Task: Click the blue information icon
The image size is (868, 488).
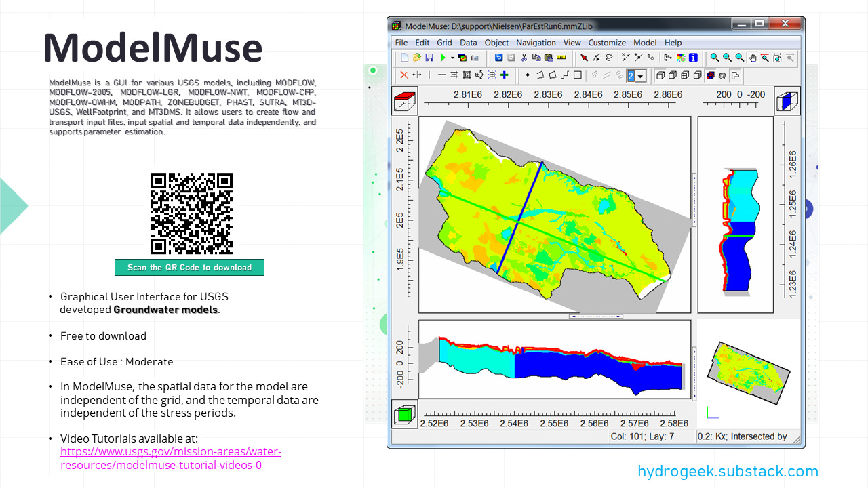Action: (x=693, y=58)
